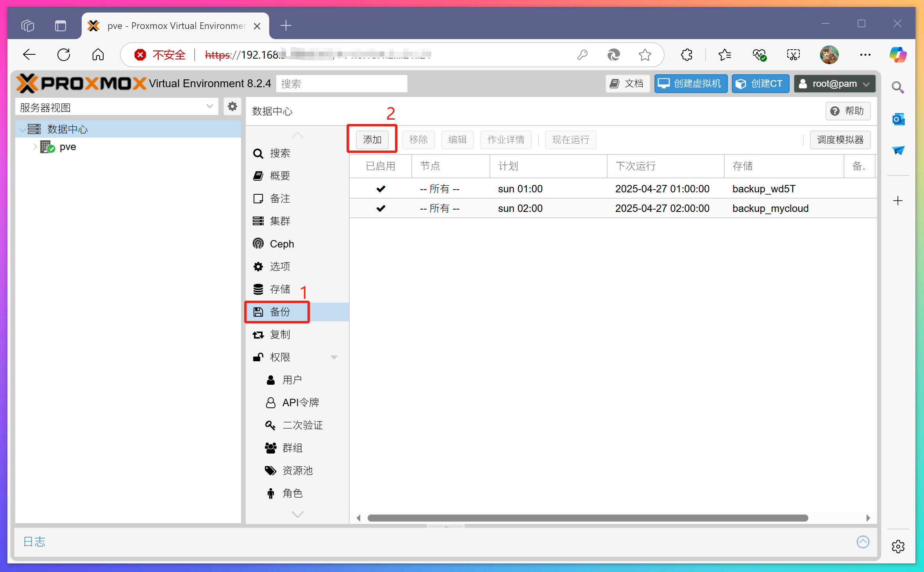924x572 pixels.
Task: Open the Ceph panel in the sidebar
Action: [x=282, y=244]
